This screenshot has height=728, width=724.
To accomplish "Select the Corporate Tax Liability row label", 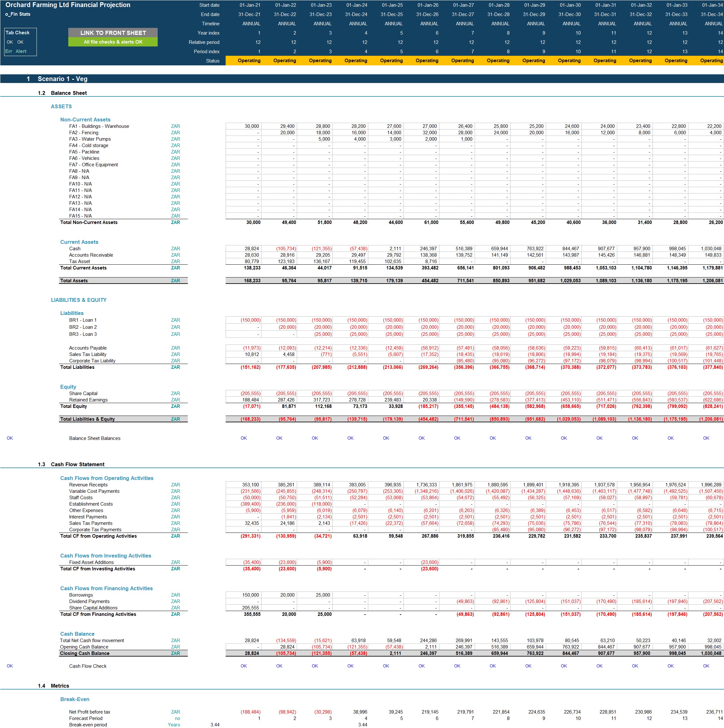I will pyautogui.click(x=92, y=360).
